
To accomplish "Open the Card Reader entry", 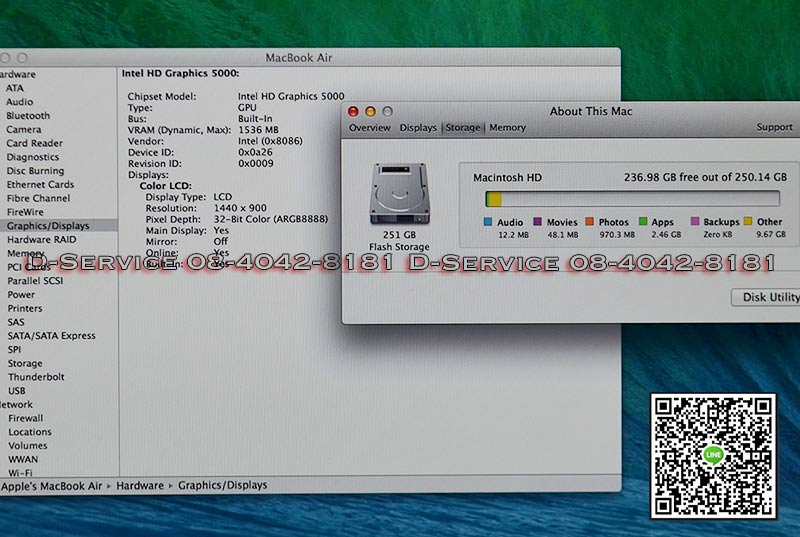I will 34,143.
